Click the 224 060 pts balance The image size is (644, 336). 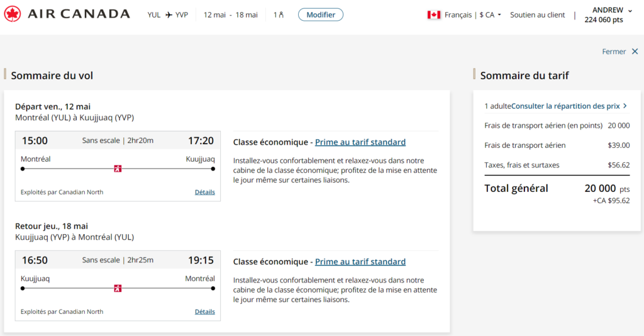point(603,20)
